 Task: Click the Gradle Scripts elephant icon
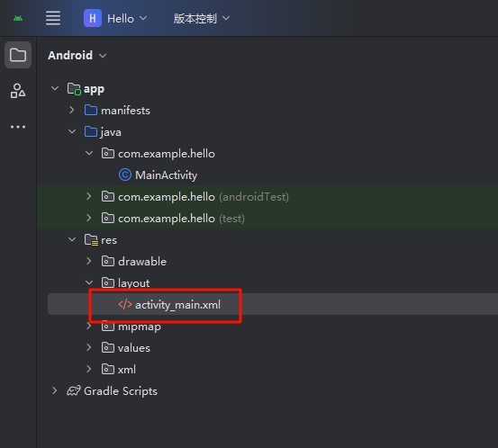(x=74, y=390)
